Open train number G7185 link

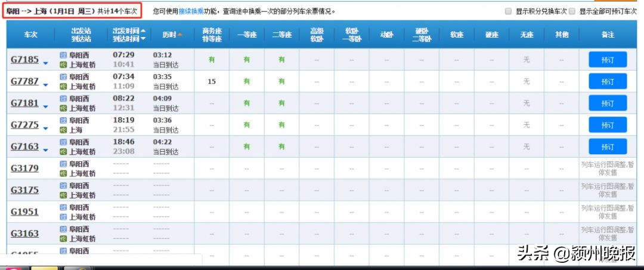pyautogui.click(x=24, y=60)
